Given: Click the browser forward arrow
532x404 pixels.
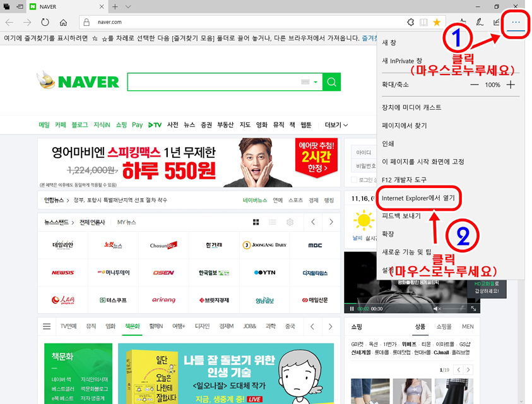Looking at the screenshot, I should tap(27, 22).
